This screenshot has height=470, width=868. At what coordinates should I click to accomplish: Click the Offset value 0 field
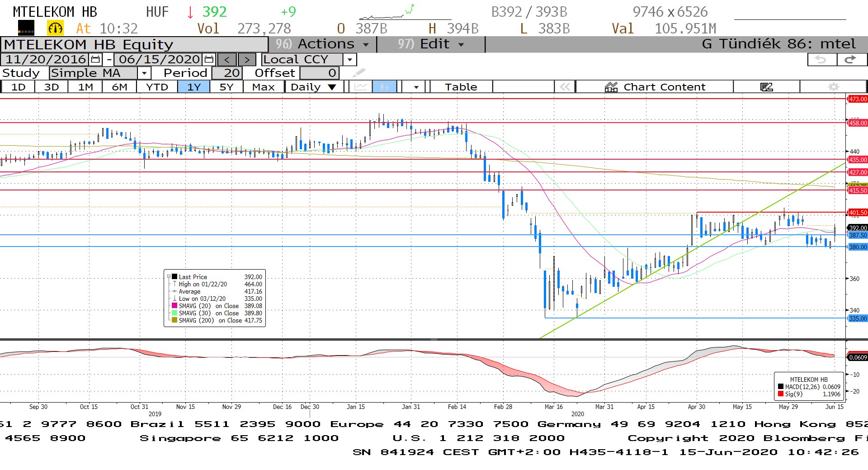319,73
